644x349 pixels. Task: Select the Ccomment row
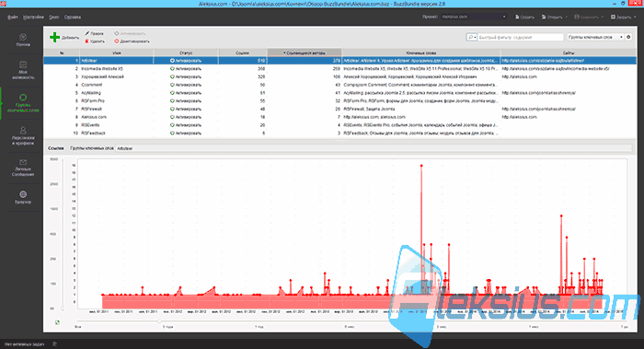coord(340,85)
